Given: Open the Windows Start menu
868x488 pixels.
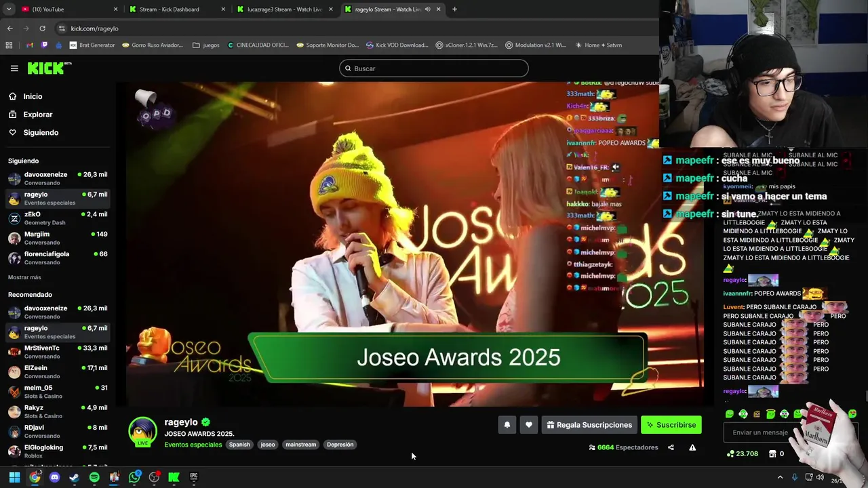Looking at the screenshot, I should [x=14, y=477].
